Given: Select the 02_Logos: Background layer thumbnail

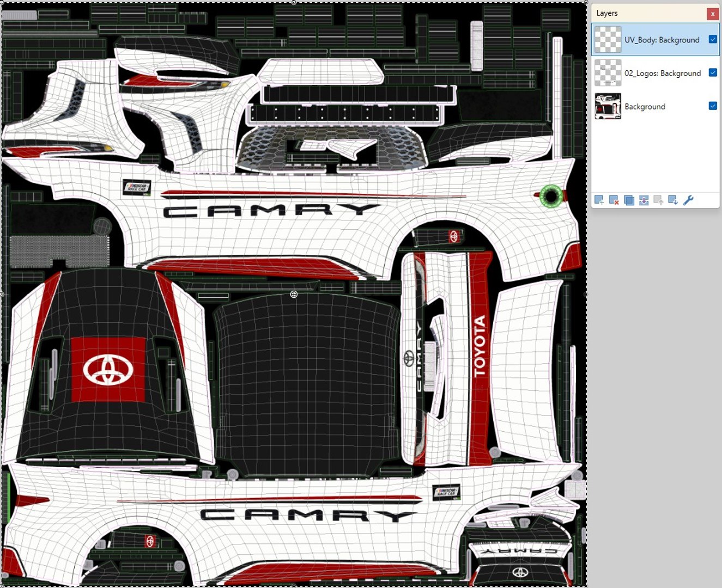Looking at the screenshot, I should 608,73.
